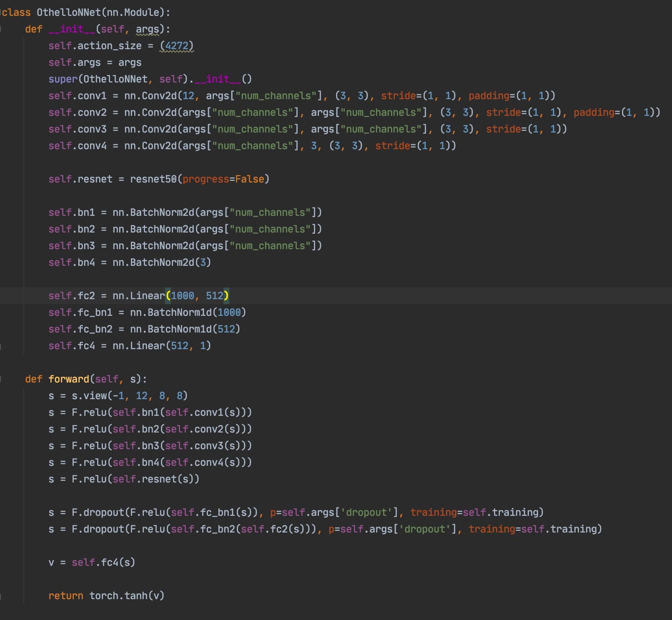Click 'self.fc_bn1(s)' in first dropout line

(x=211, y=512)
